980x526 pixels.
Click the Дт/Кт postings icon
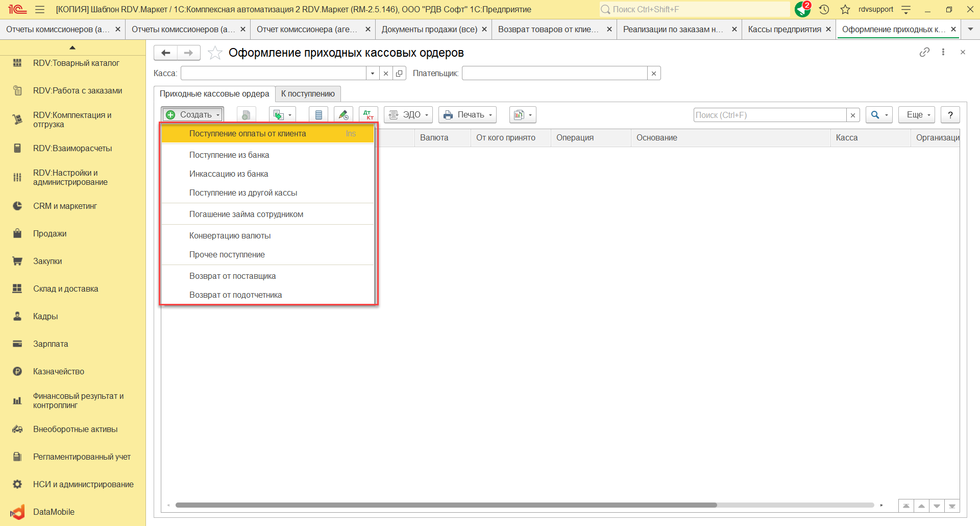368,115
